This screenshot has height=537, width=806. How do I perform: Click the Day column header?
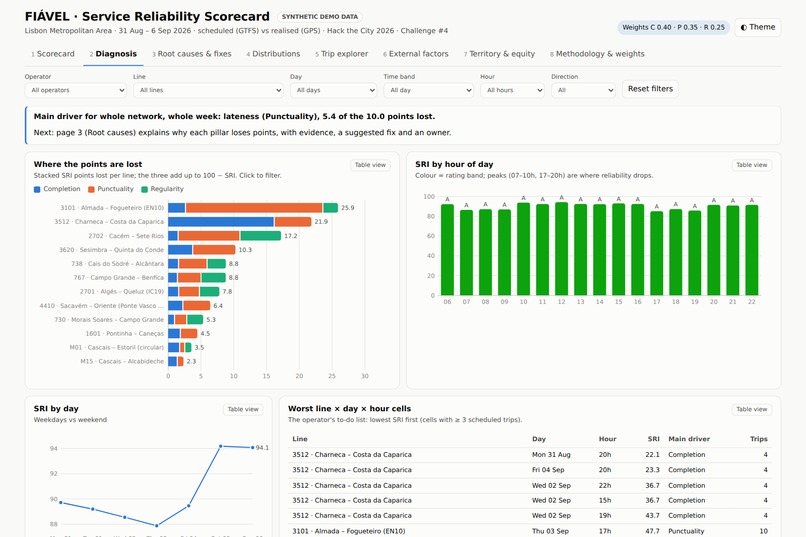(x=539, y=439)
